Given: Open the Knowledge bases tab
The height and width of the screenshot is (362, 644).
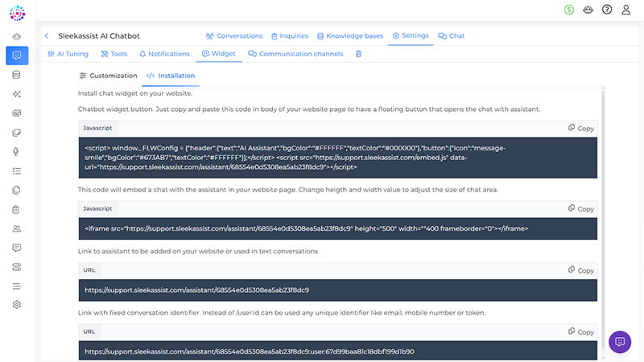Looking at the screenshot, I should point(349,36).
